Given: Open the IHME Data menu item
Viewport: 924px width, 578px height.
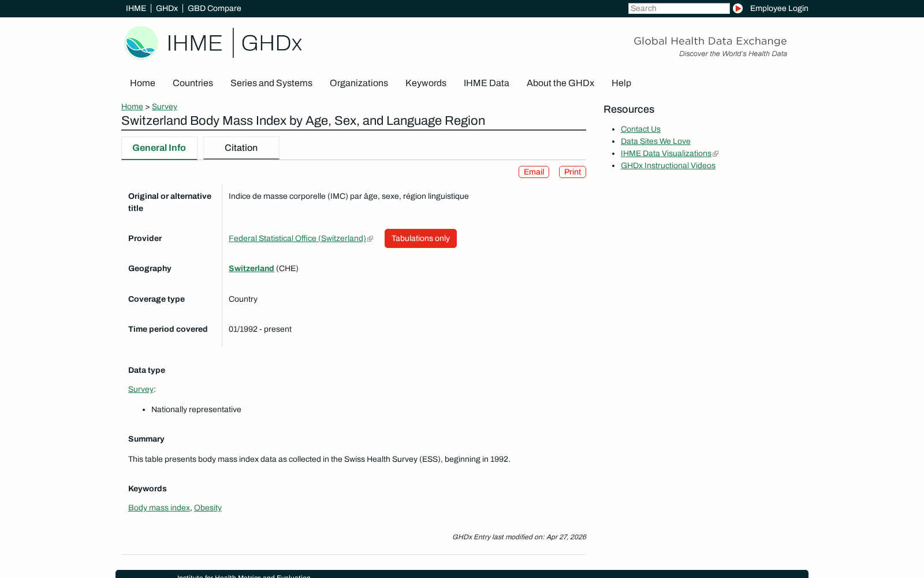Looking at the screenshot, I should [486, 83].
